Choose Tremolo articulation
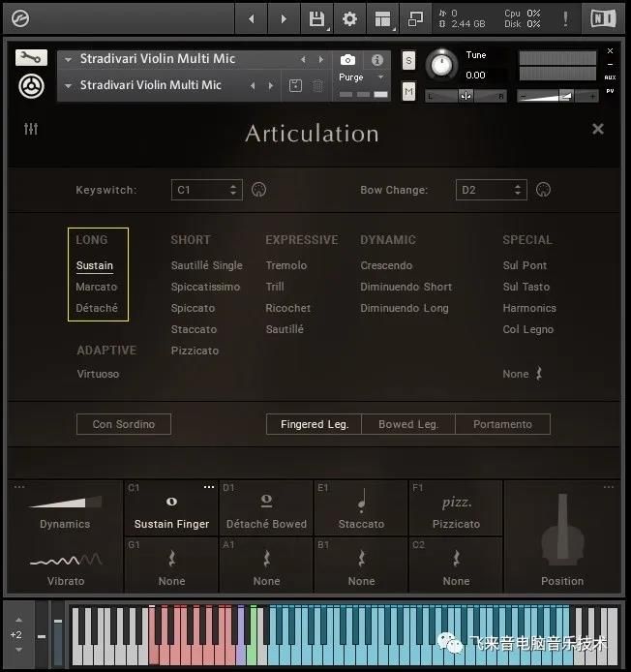Image resolution: width=631 pixels, height=672 pixels. (286, 265)
